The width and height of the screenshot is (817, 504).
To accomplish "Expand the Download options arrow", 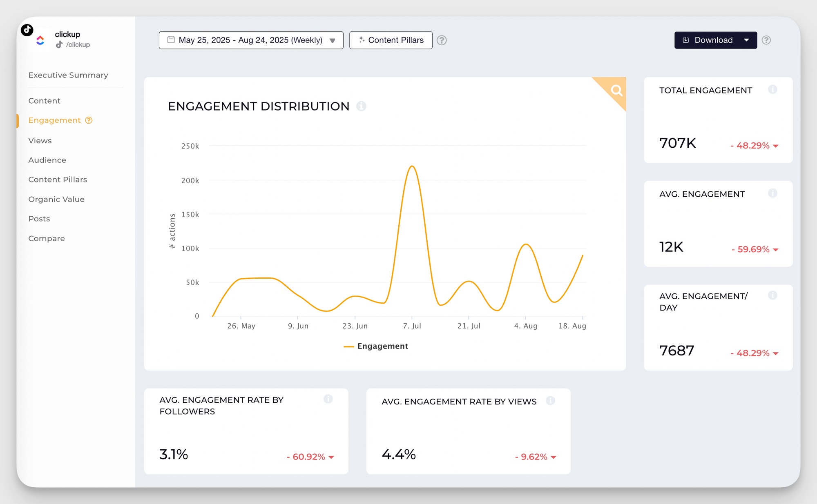I will point(746,40).
